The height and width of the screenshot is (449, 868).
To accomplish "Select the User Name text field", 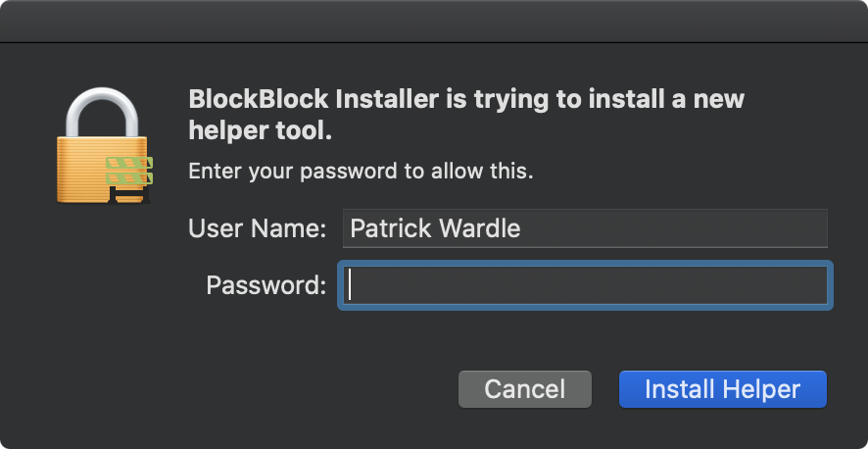I will click(x=585, y=228).
